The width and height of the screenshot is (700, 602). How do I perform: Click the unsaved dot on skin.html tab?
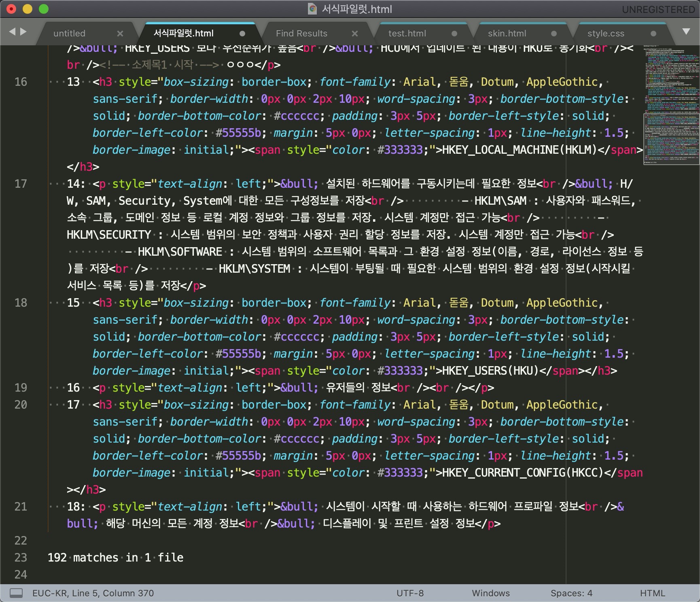click(554, 34)
